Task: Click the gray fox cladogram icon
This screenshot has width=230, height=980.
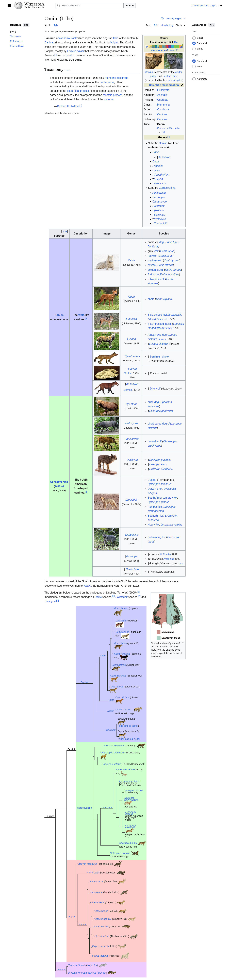Action: tap(112, 973)
